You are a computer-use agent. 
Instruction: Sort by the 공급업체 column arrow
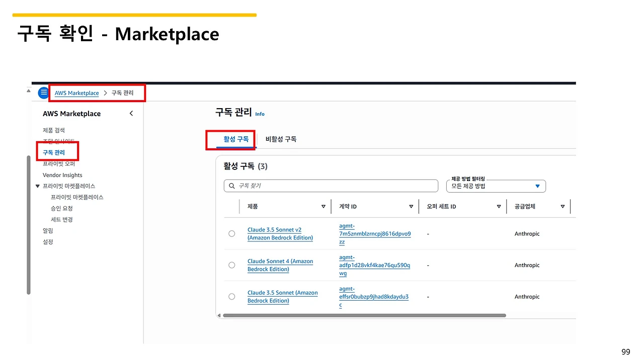[x=562, y=207]
